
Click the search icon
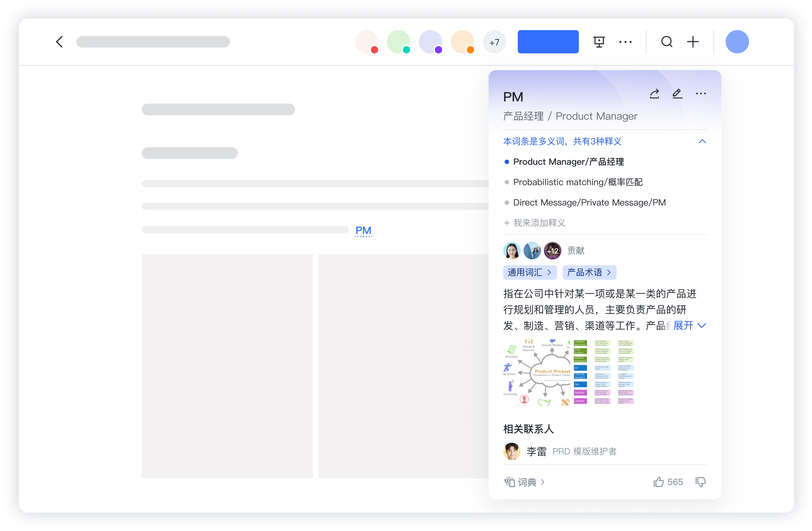click(667, 42)
